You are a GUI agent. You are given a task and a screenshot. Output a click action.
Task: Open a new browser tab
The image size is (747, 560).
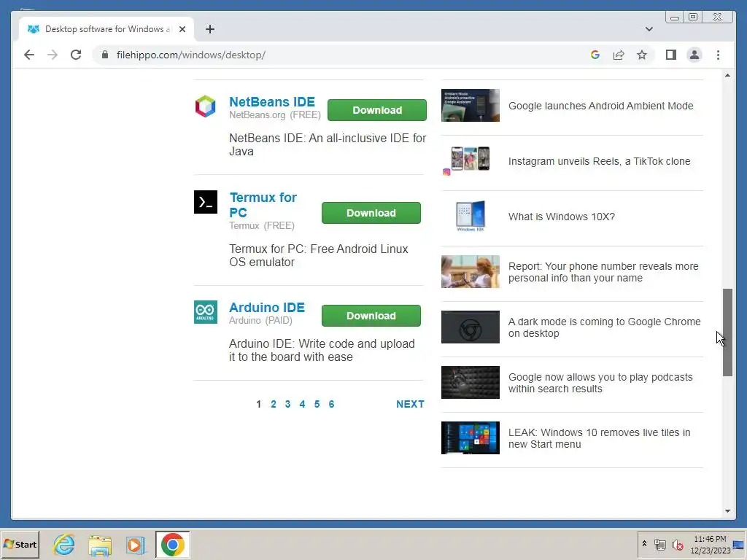[209, 29]
